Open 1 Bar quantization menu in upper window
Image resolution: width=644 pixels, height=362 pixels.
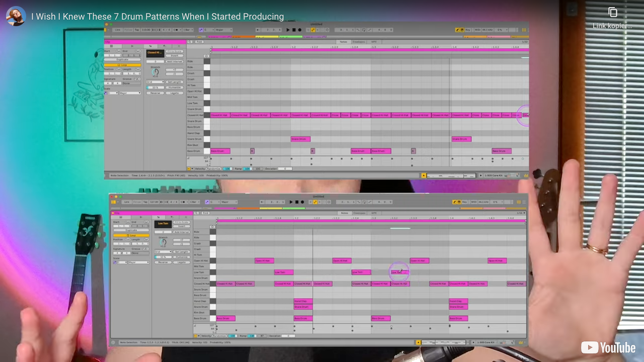click(188, 30)
